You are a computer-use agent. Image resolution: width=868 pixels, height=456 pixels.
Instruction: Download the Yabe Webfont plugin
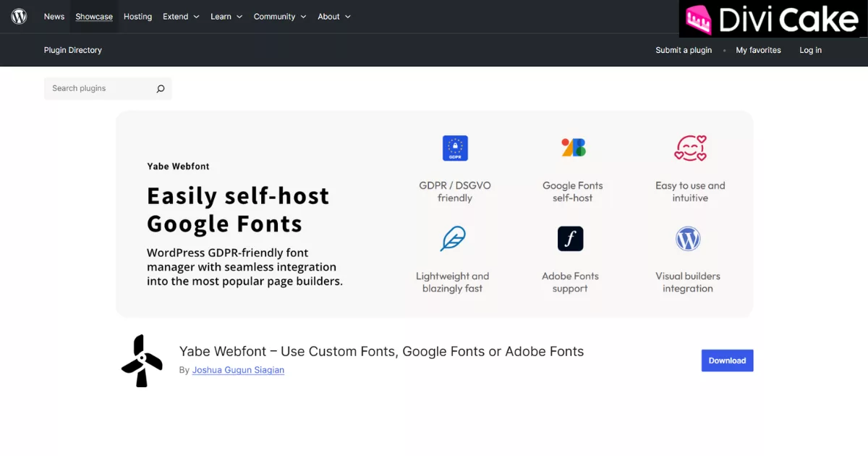click(x=727, y=360)
